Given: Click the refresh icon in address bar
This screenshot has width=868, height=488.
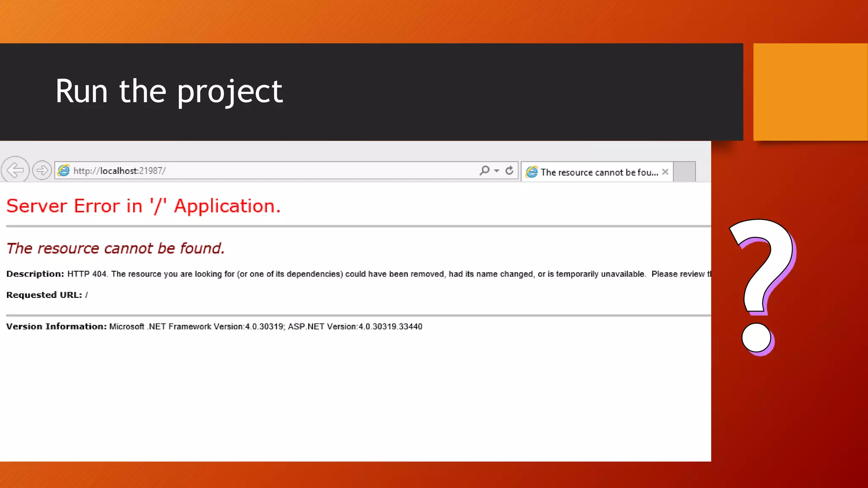Looking at the screenshot, I should tap(509, 170).
